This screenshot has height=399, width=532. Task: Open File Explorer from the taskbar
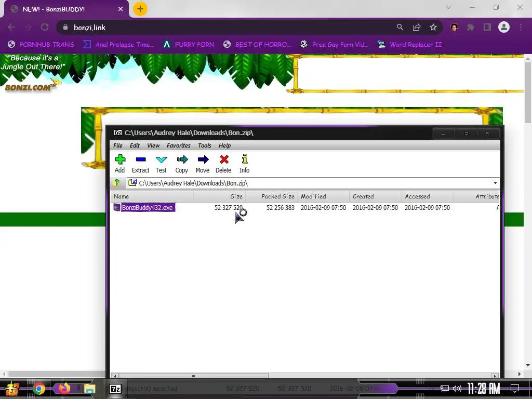pos(89,389)
